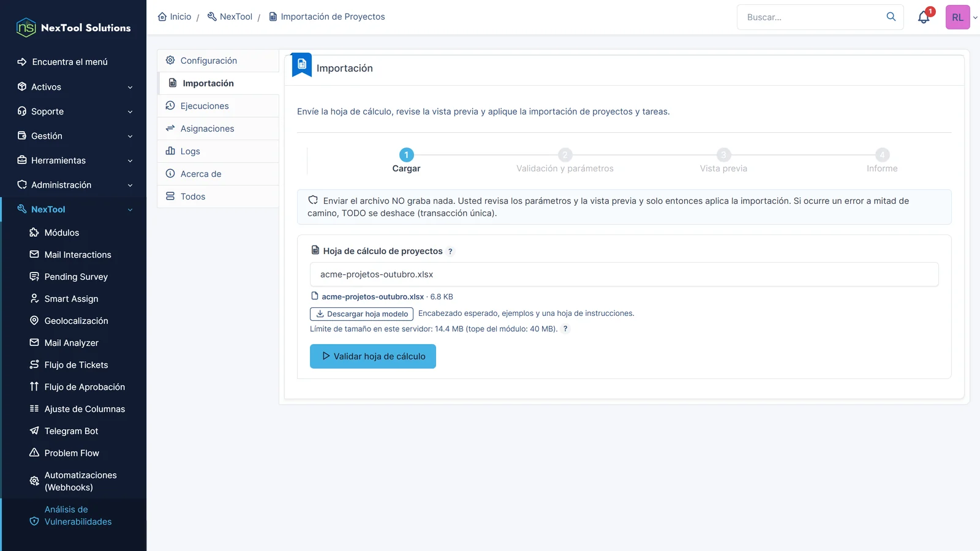Collapse the NexTool sidebar section

(x=73, y=209)
